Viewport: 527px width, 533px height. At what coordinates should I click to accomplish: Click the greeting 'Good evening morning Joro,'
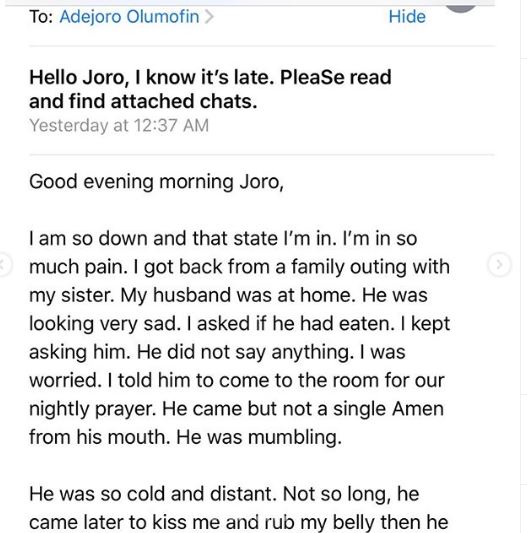[x=156, y=182]
